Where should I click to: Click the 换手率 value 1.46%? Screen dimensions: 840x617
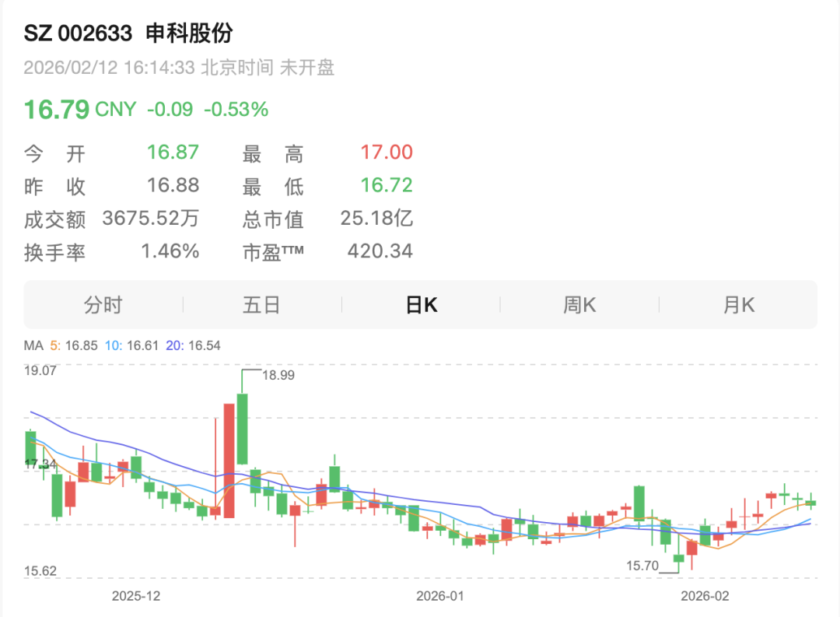[170, 251]
